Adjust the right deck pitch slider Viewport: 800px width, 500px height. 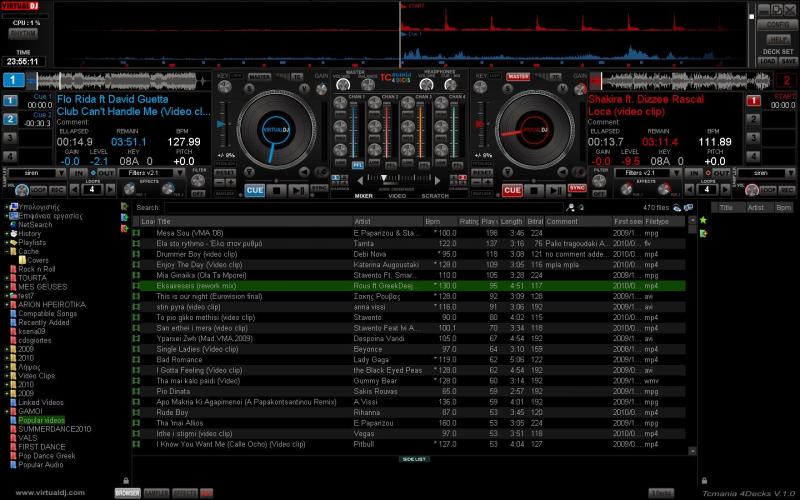click(480, 124)
